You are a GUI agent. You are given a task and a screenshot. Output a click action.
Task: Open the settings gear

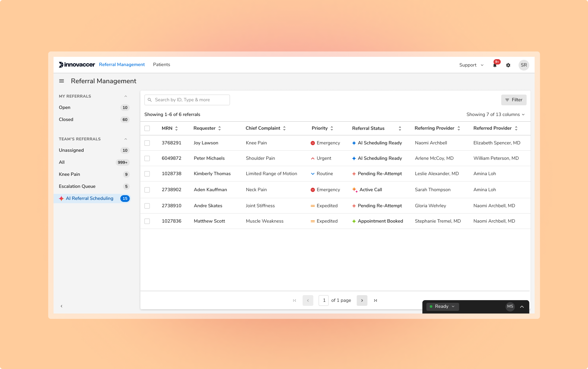(508, 65)
